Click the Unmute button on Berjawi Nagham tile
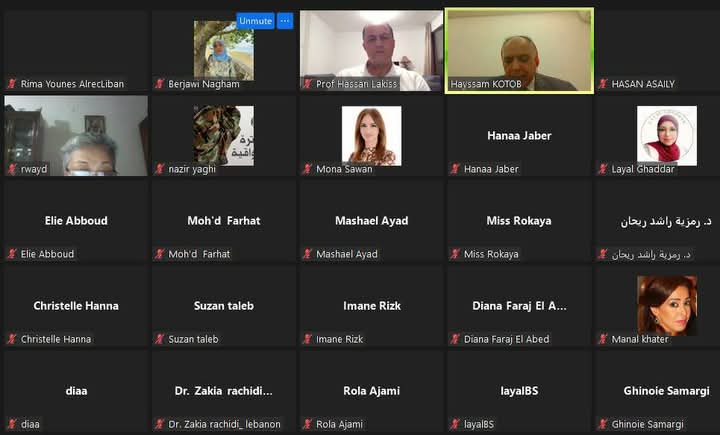Viewport: 720px width, 435px height. 255,21
